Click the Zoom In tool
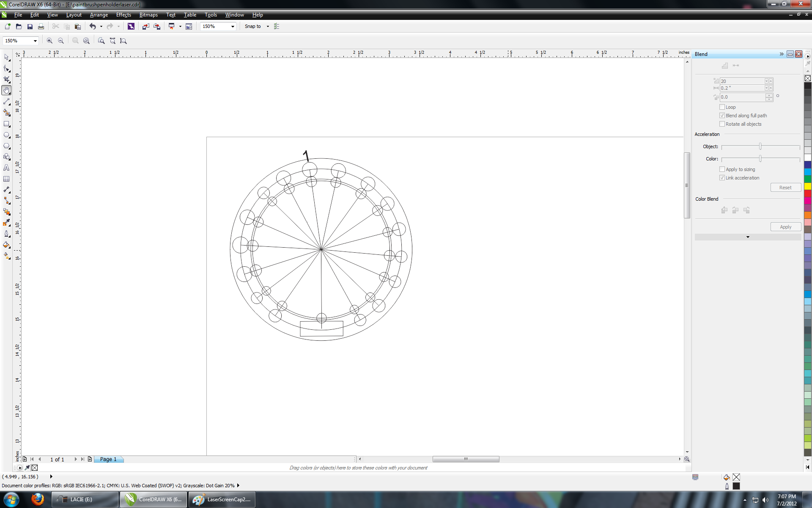Viewport: 812px width, 508px height. coord(49,40)
